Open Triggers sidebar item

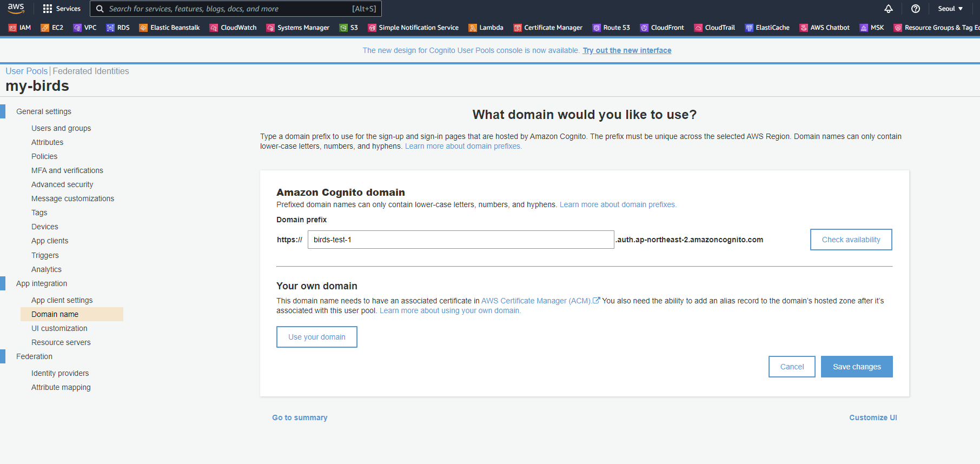click(45, 255)
